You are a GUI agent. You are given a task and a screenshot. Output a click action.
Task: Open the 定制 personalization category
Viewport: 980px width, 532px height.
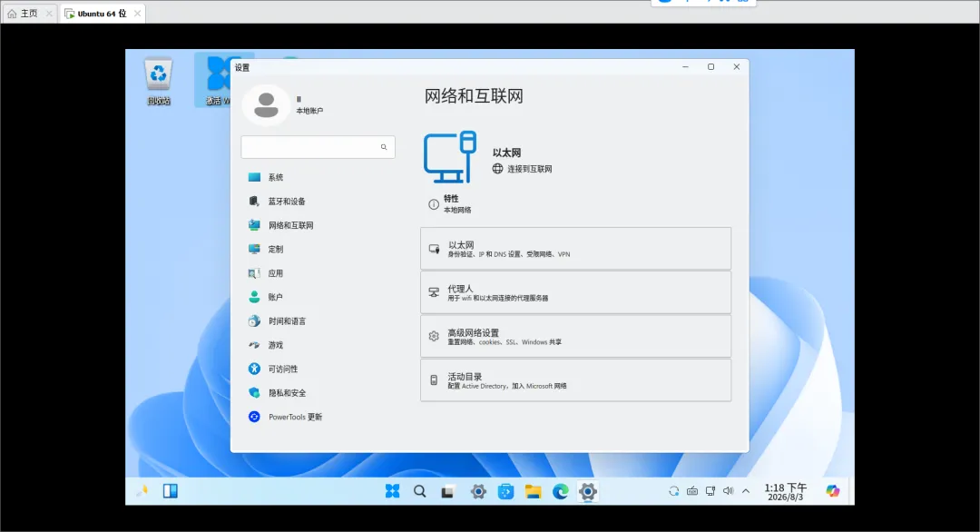[x=266, y=249]
